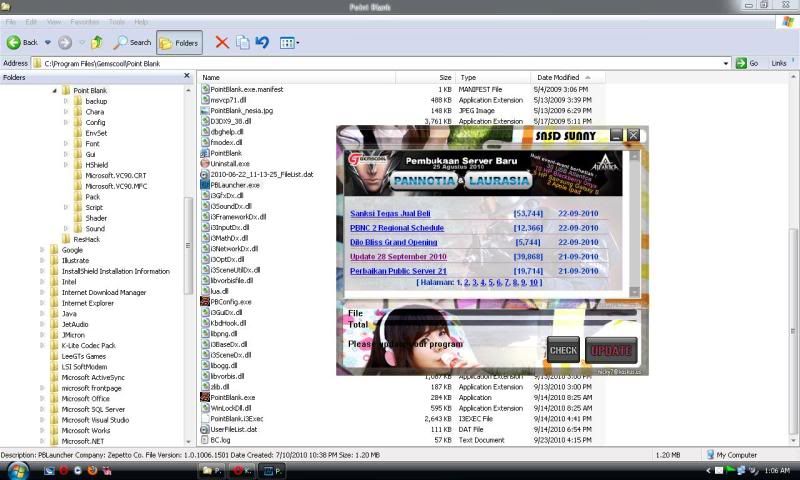Click the blue Undo arrow icon
This screenshot has height=480, width=800.
click(x=262, y=42)
